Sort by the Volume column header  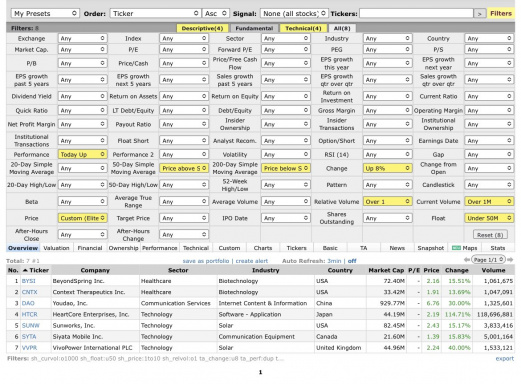[493, 270]
